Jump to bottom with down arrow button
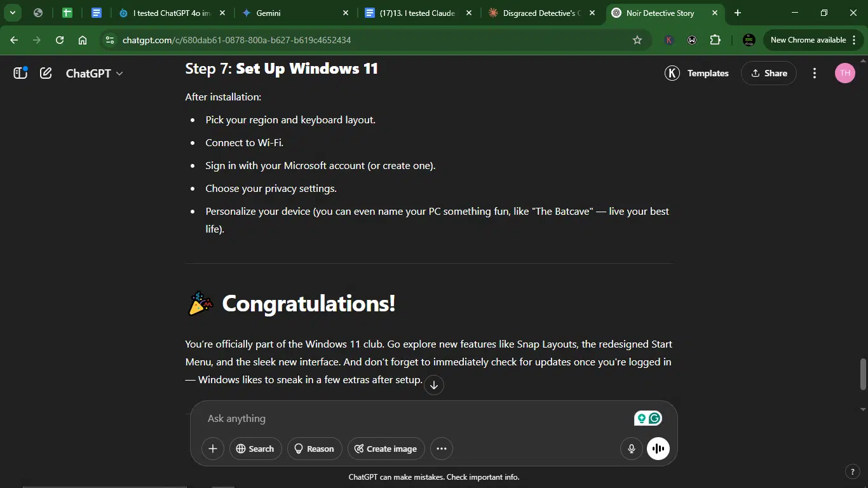The height and width of the screenshot is (488, 868). click(433, 384)
